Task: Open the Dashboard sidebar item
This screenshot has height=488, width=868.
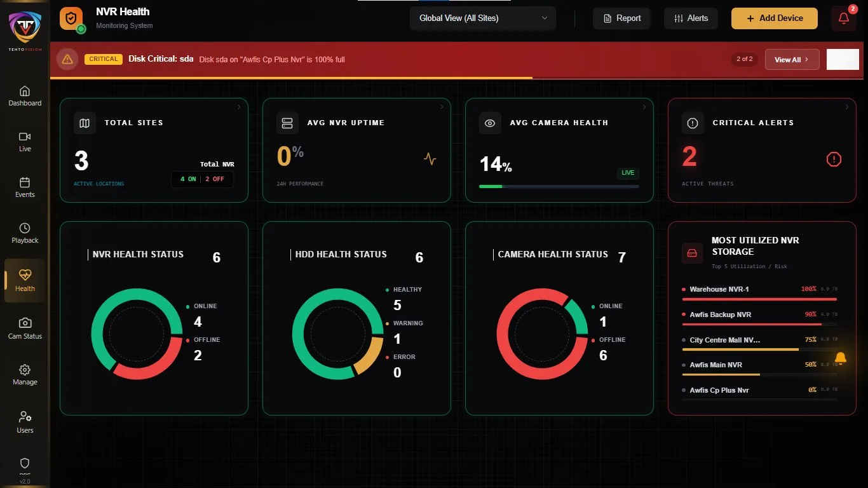Action: click(x=25, y=96)
